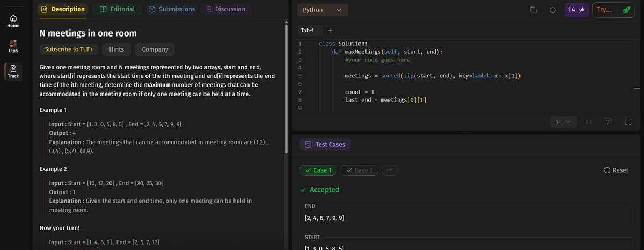The height and width of the screenshot is (250, 644).
Task: Copy the code using the copy icon
Action: point(533,10)
